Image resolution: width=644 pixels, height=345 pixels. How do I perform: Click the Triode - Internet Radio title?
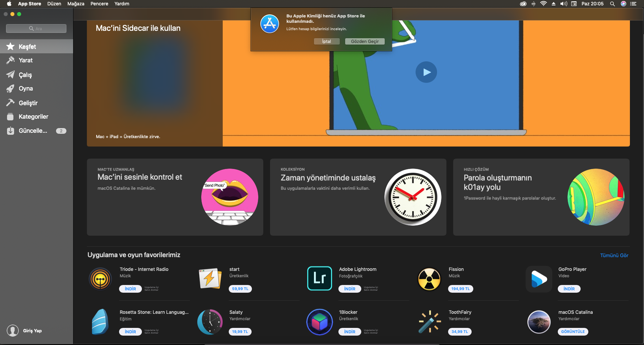coord(144,269)
